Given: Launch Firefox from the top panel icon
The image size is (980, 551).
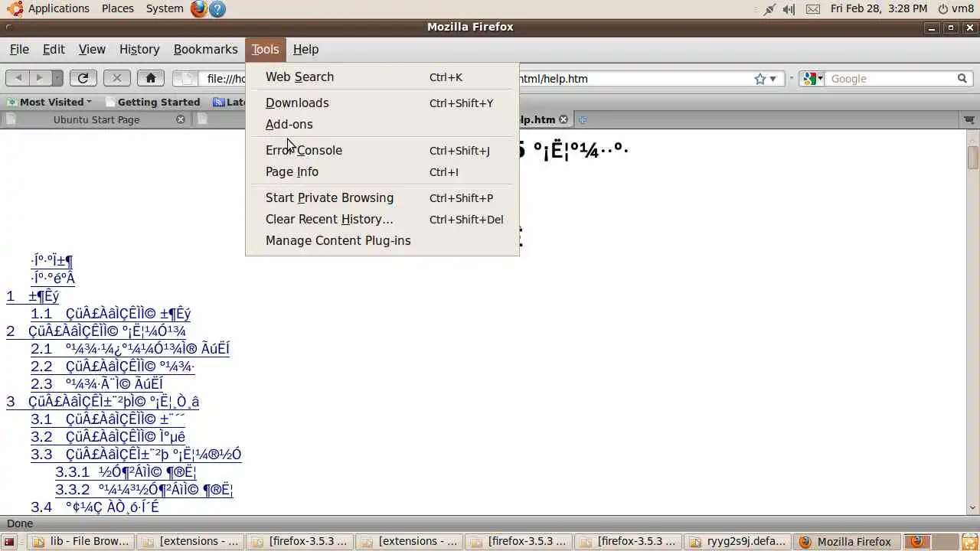Looking at the screenshot, I should point(199,9).
